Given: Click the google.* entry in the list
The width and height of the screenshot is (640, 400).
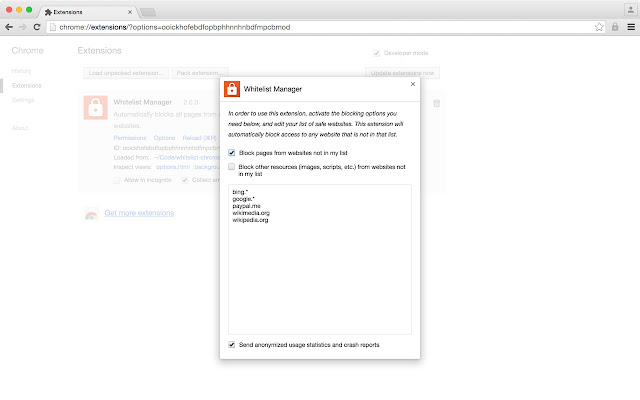Looking at the screenshot, I should [243, 199].
